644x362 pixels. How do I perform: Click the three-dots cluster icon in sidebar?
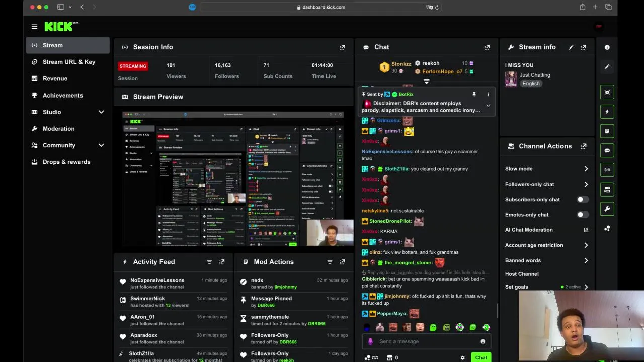[607, 228]
